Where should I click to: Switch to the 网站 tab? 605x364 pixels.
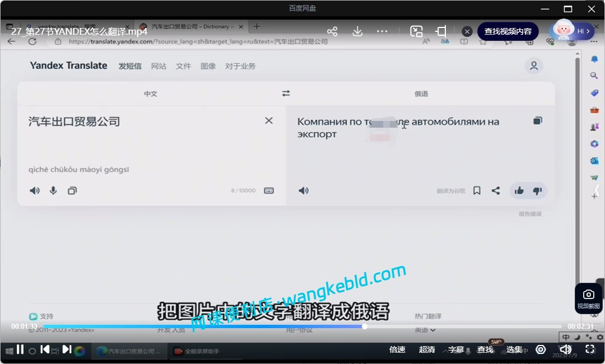[x=159, y=66]
